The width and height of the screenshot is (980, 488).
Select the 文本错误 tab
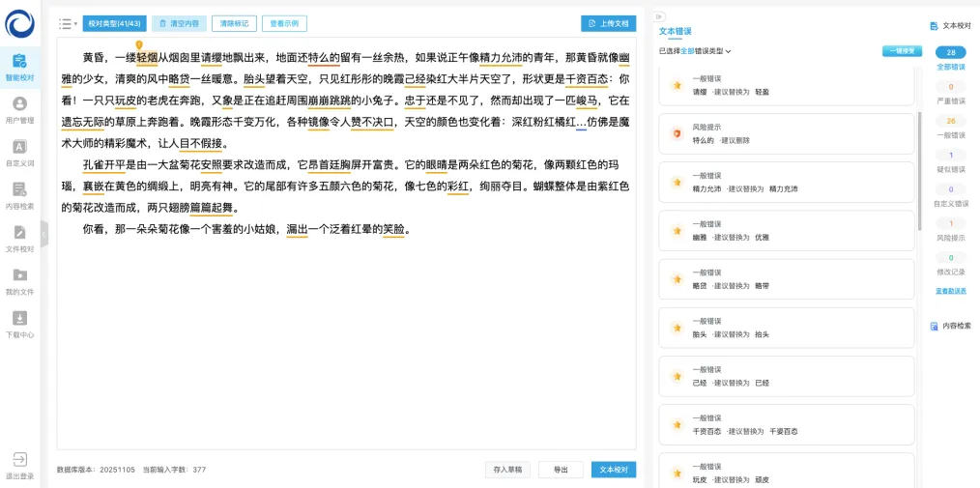pos(675,31)
